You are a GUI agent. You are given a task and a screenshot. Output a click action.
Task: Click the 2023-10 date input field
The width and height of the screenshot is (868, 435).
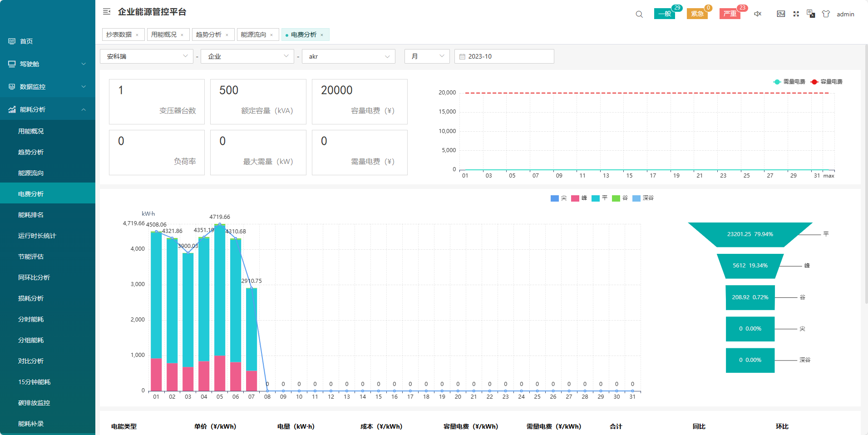[x=504, y=56]
